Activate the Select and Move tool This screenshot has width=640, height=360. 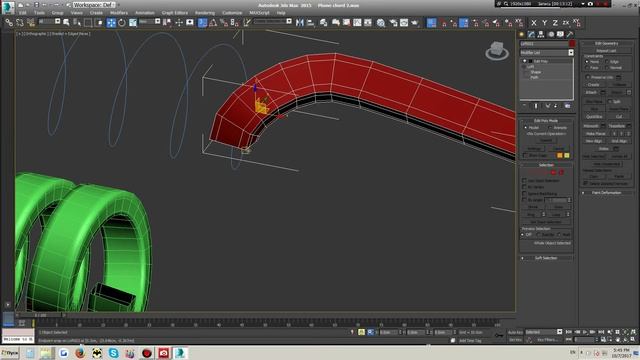pyautogui.click(x=111, y=23)
